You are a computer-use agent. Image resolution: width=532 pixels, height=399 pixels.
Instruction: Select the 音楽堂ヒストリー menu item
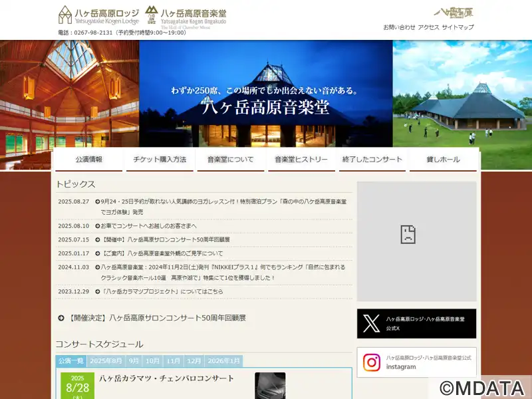point(301,159)
